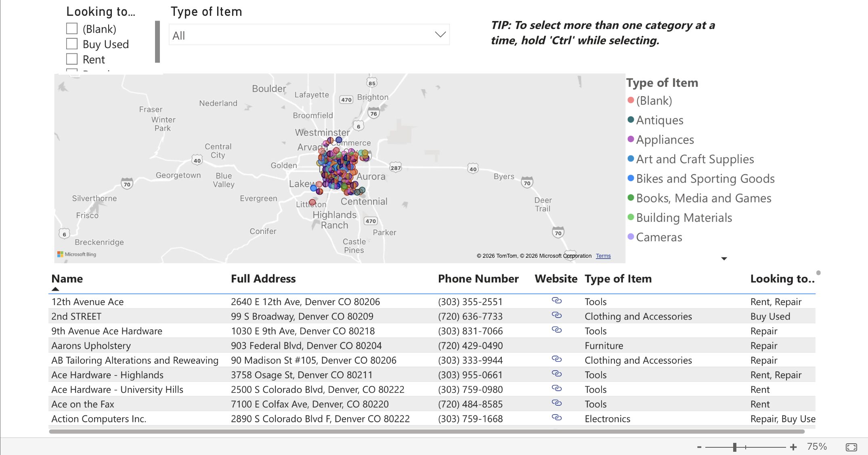Select the Aarons Upholstery name cell
This screenshot has height=455, width=868.
coord(91,345)
